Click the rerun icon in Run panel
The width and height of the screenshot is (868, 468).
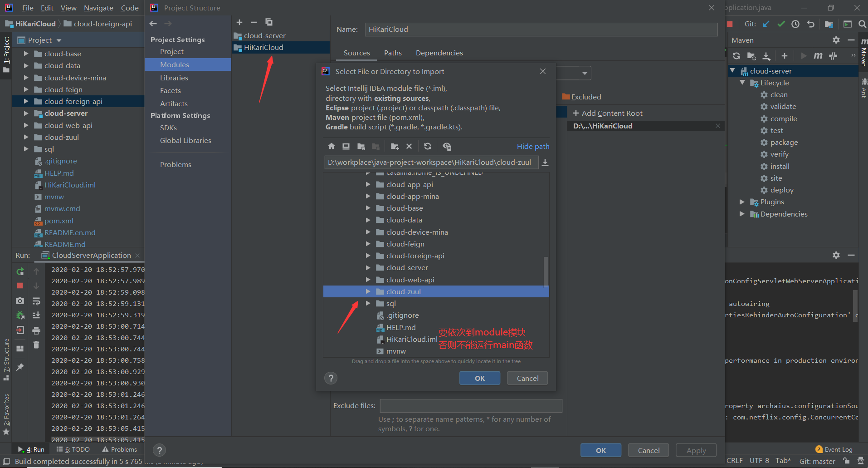tap(20, 271)
